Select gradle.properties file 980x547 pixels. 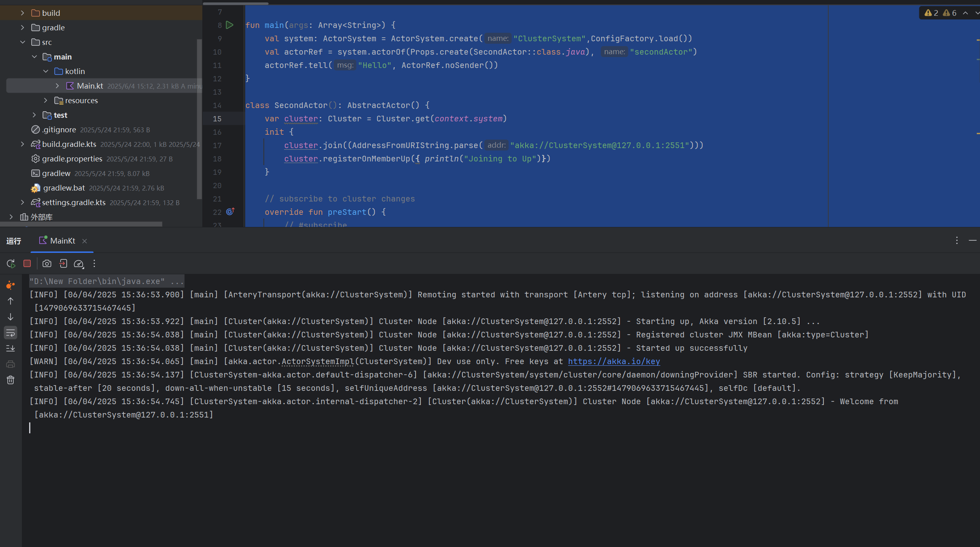(x=72, y=159)
